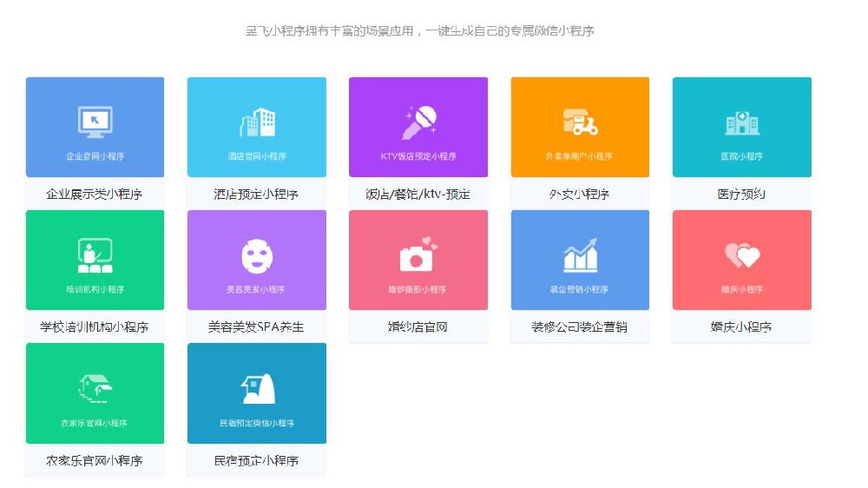Click the delivery scooter icon
This screenshot has width=868, height=488.
pos(580,122)
